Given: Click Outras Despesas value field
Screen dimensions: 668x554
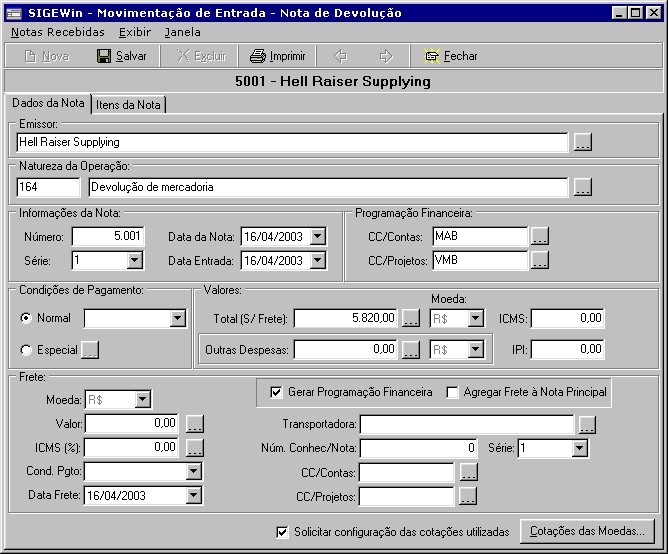Looking at the screenshot, I should click(x=346, y=349).
